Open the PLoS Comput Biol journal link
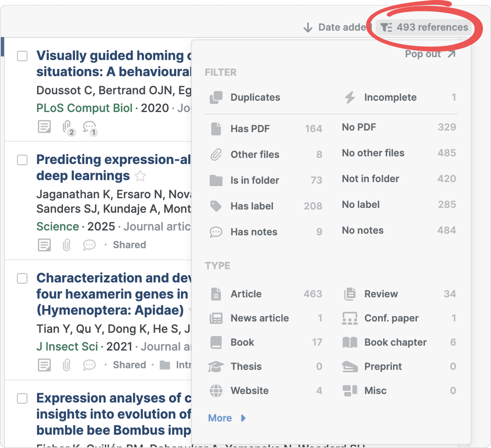 (x=84, y=108)
